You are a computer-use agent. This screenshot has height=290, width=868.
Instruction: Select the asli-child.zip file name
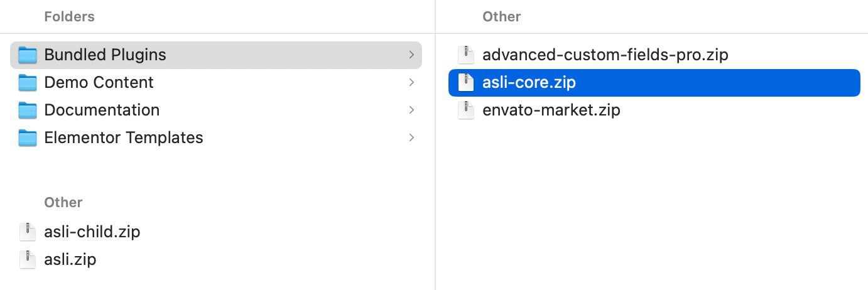point(92,232)
